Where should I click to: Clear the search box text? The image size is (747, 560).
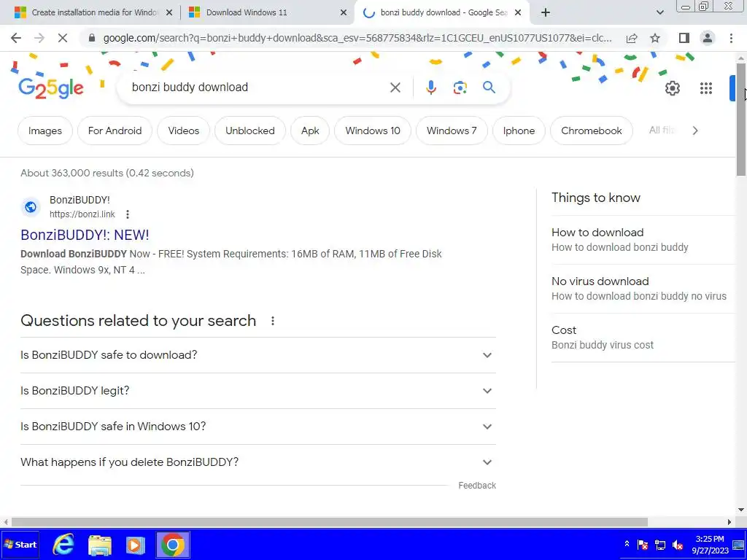pyautogui.click(x=395, y=87)
